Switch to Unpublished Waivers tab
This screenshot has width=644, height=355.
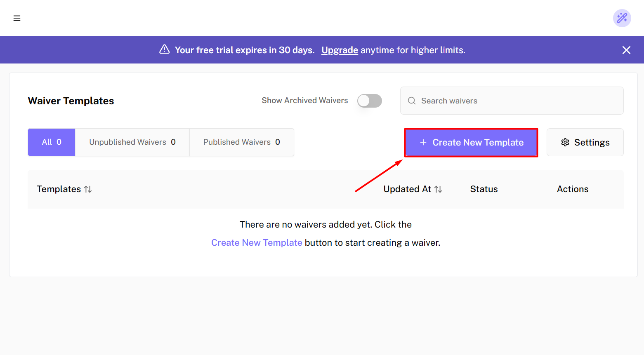click(132, 142)
